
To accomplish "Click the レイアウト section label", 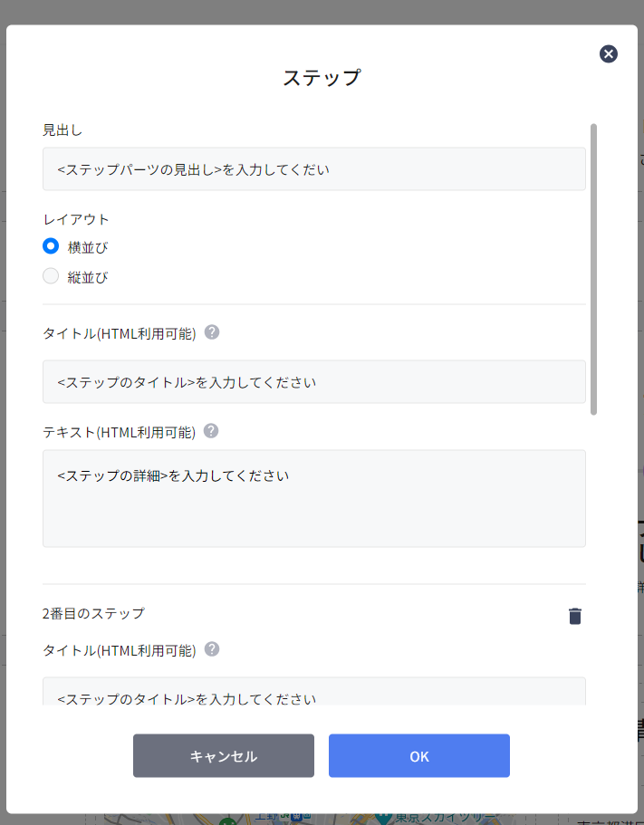I will click(x=76, y=219).
